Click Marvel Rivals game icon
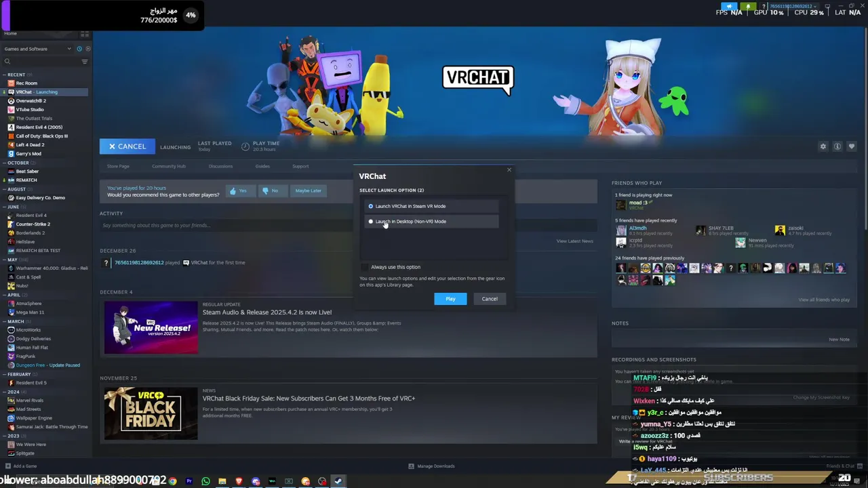Viewport: 868px width, 488px height. coord(11,401)
